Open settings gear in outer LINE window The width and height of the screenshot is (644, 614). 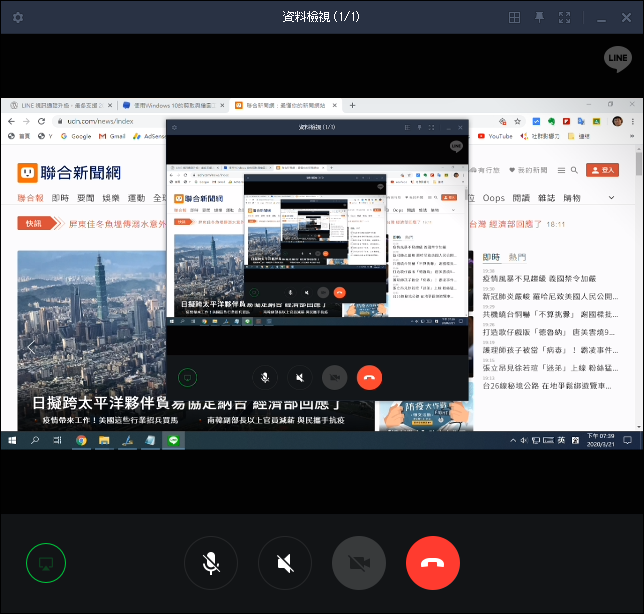point(18,17)
